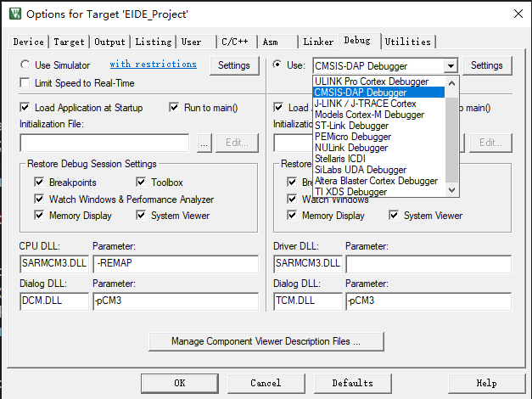Screen dimensions: 532x399
Task: Toggle simulator Run to main() checkbox
Action: [174, 108]
